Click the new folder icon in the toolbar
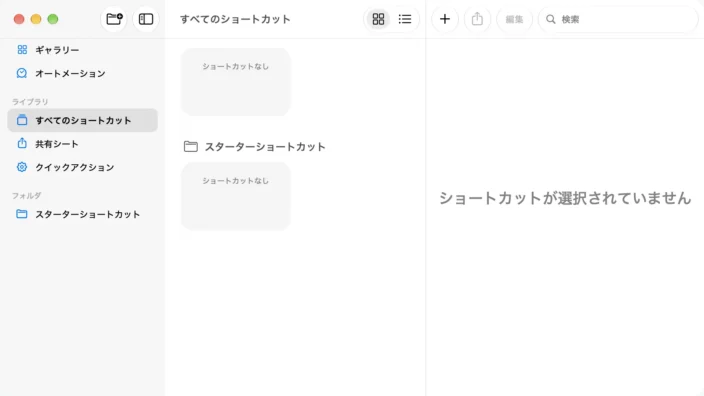 114,19
